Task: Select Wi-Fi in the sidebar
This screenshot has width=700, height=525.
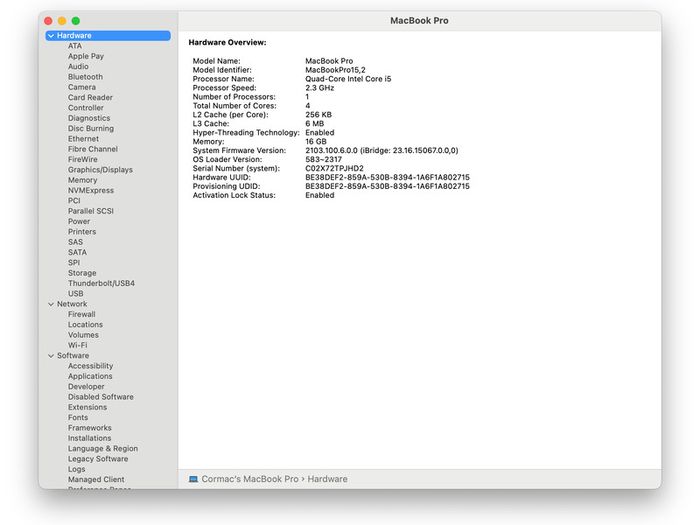Action: pos(78,345)
